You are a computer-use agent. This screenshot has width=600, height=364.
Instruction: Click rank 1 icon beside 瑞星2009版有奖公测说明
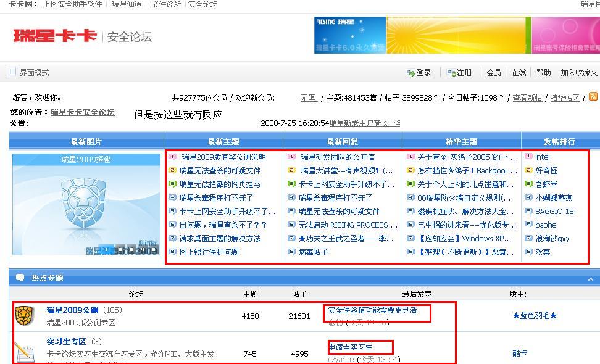[173, 157]
